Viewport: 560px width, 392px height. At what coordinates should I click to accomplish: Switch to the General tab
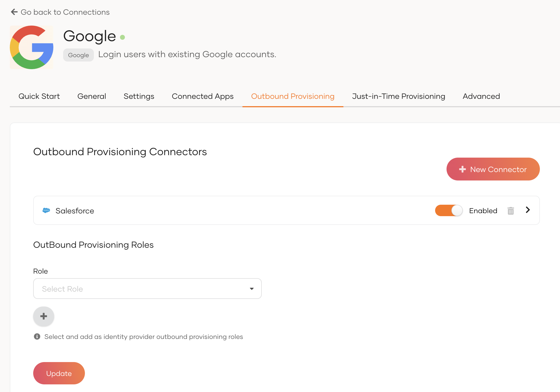coord(92,96)
